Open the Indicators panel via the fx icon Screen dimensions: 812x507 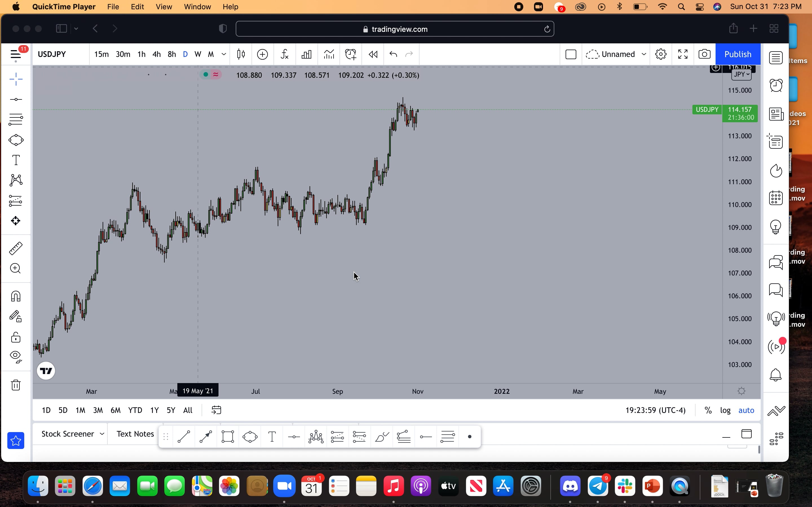(x=284, y=54)
